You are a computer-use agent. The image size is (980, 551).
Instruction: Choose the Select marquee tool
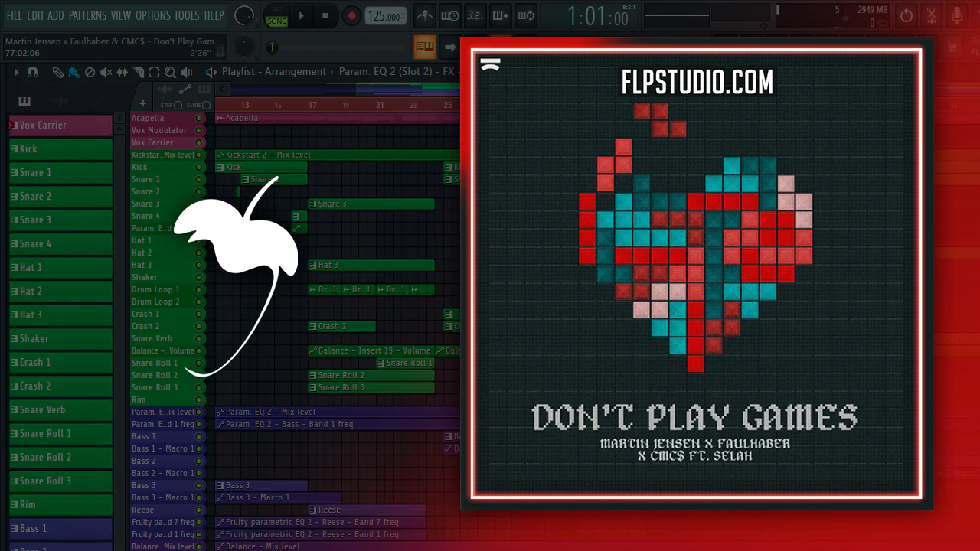(x=154, y=72)
